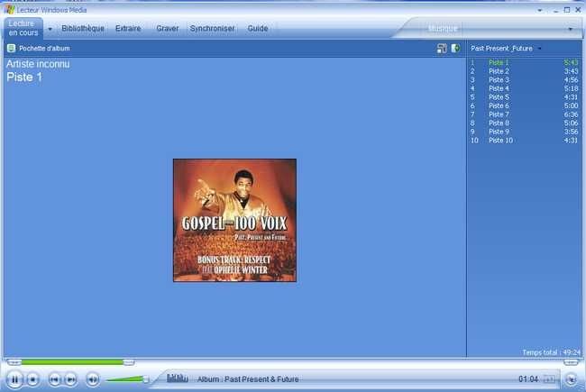Open the Synchroniser tab
The image size is (586, 392).
[x=212, y=29]
